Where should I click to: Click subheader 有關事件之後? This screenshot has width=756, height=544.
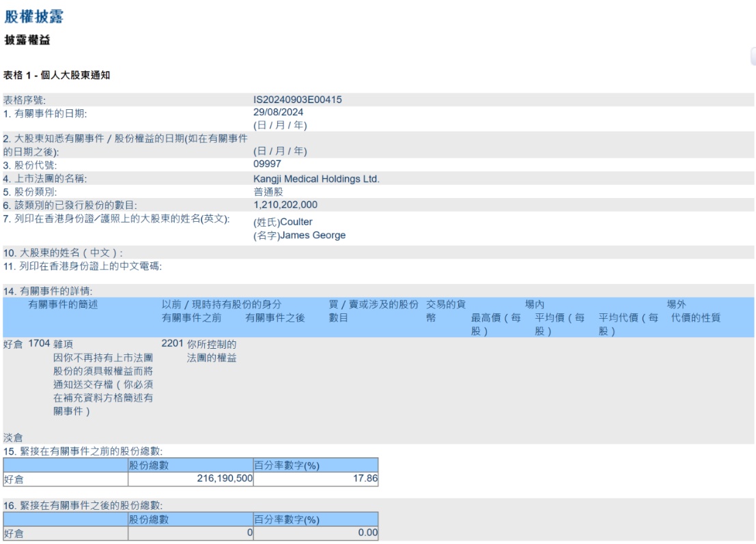[x=275, y=318]
